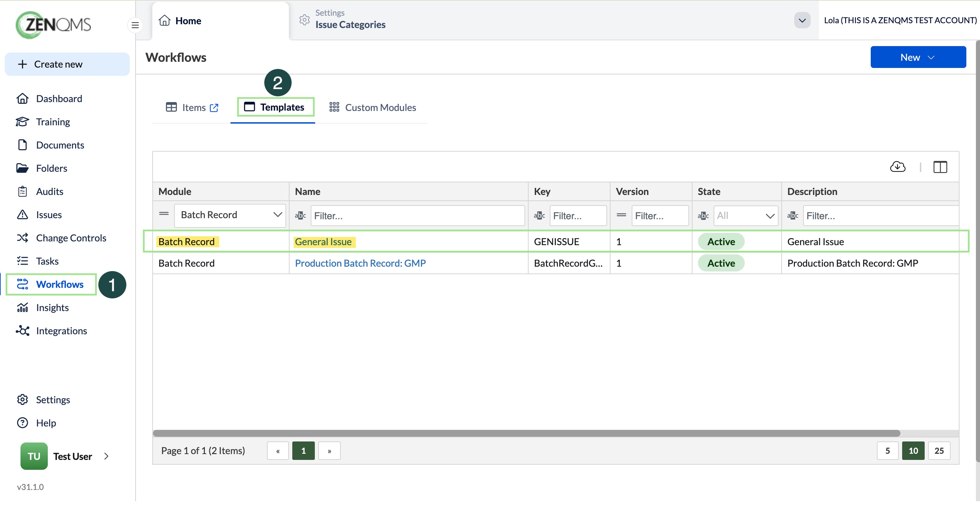
Task: Click Name filter contains operator icon
Action: click(x=300, y=216)
